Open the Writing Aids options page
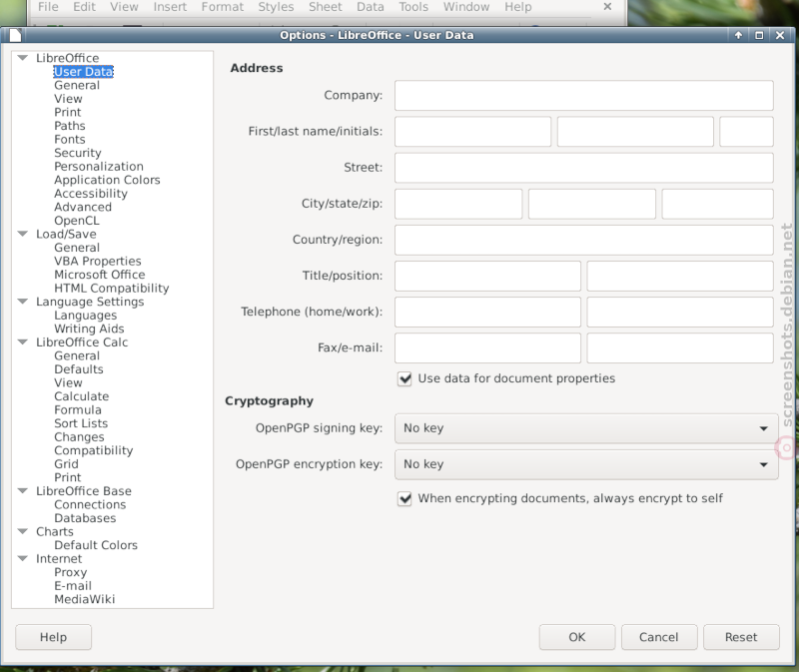Viewport: 799px width, 672px height. coord(89,329)
